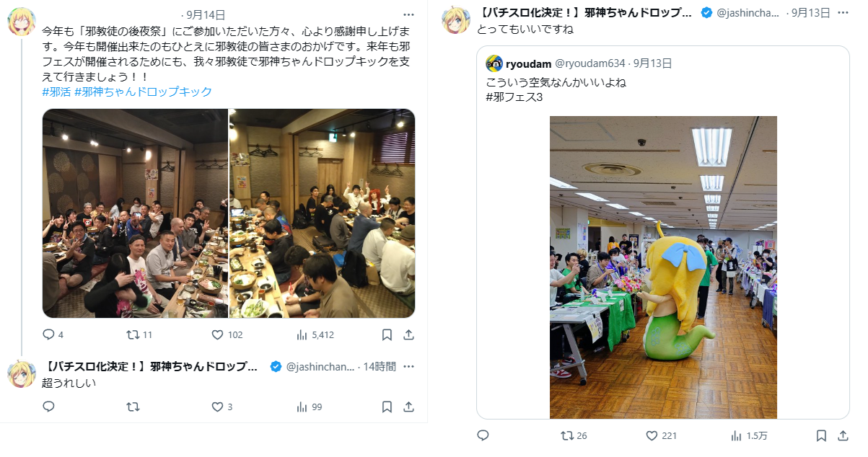Share the 9月14日 party photos post
This screenshot has height=457, width=868.
click(408, 334)
